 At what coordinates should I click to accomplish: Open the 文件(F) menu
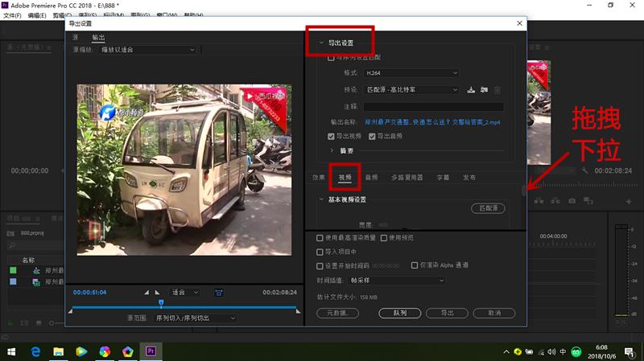tap(12, 15)
